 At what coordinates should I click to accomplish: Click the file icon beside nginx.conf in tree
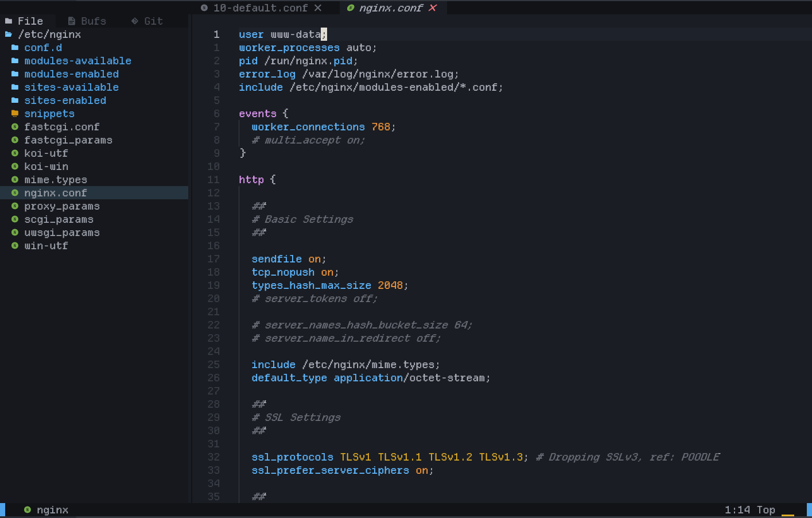15,193
